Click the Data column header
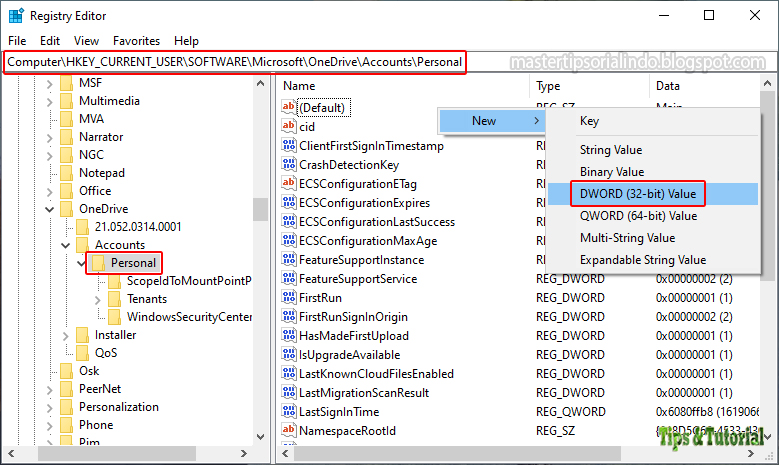Image resolution: width=779 pixels, height=465 pixels. click(x=704, y=86)
